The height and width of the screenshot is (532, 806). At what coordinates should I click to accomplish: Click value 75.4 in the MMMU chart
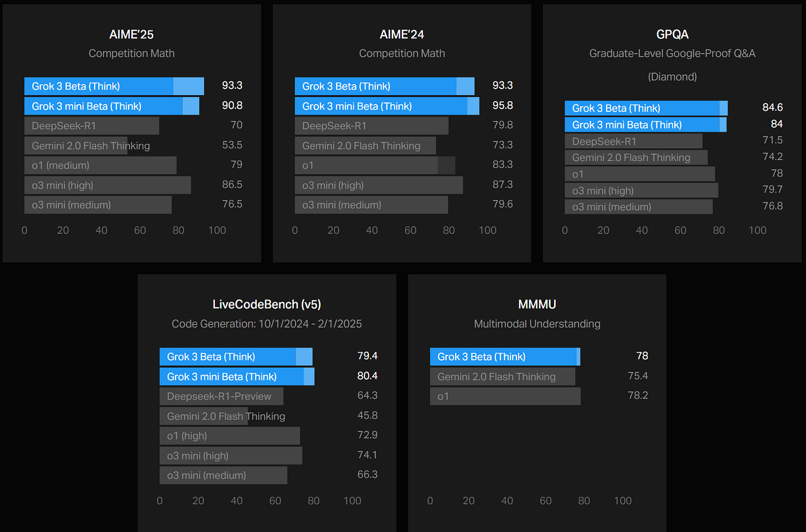click(638, 376)
